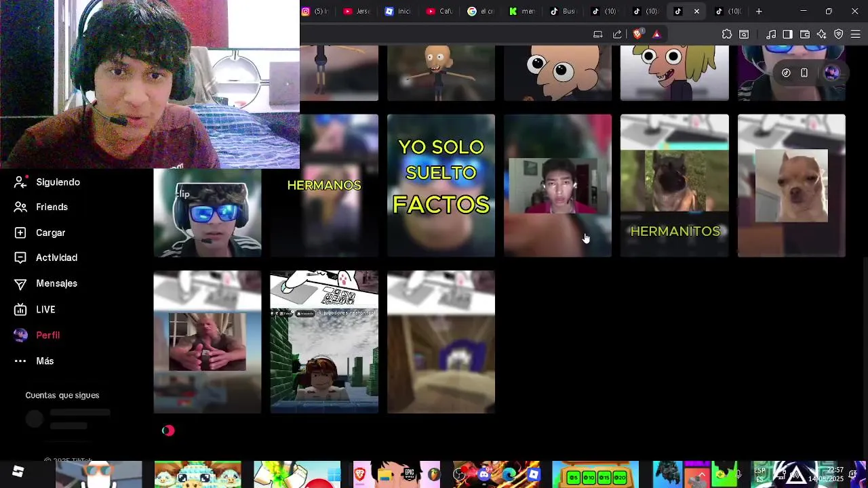Switch to the Kick 'men' tab
868x488 pixels.
(522, 11)
